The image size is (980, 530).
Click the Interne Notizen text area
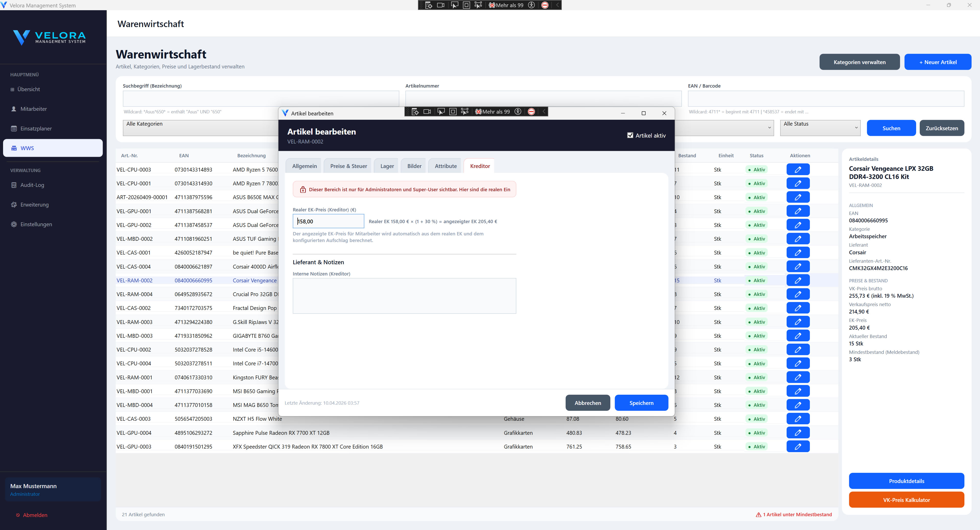pyautogui.click(x=404, y=296)
